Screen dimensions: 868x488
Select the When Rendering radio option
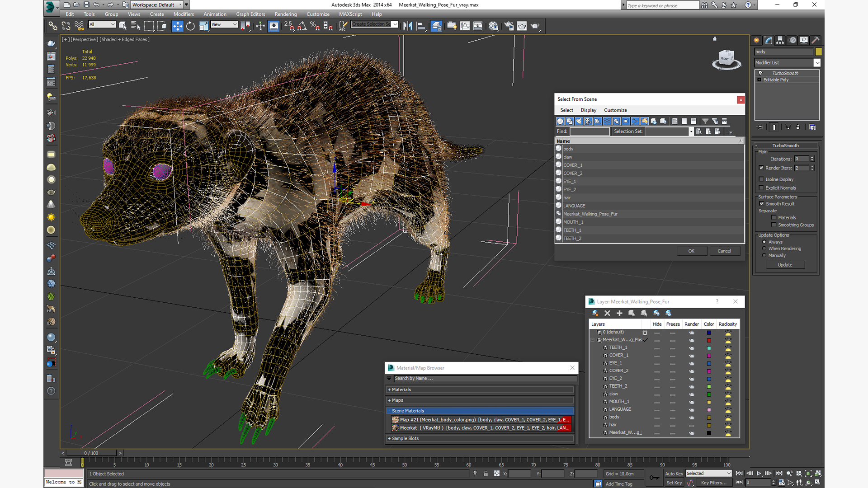tap(764, 249)
